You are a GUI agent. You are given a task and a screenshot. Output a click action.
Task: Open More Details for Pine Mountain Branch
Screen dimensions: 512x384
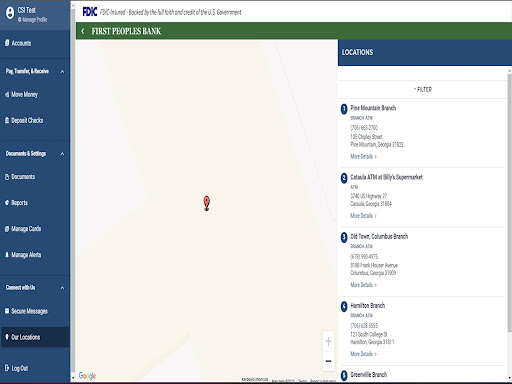pos(363,156)
